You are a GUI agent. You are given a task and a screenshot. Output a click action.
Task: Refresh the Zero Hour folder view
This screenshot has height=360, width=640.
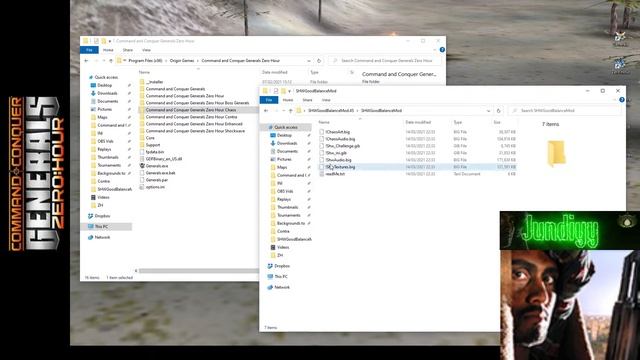[x=319, y=60]
